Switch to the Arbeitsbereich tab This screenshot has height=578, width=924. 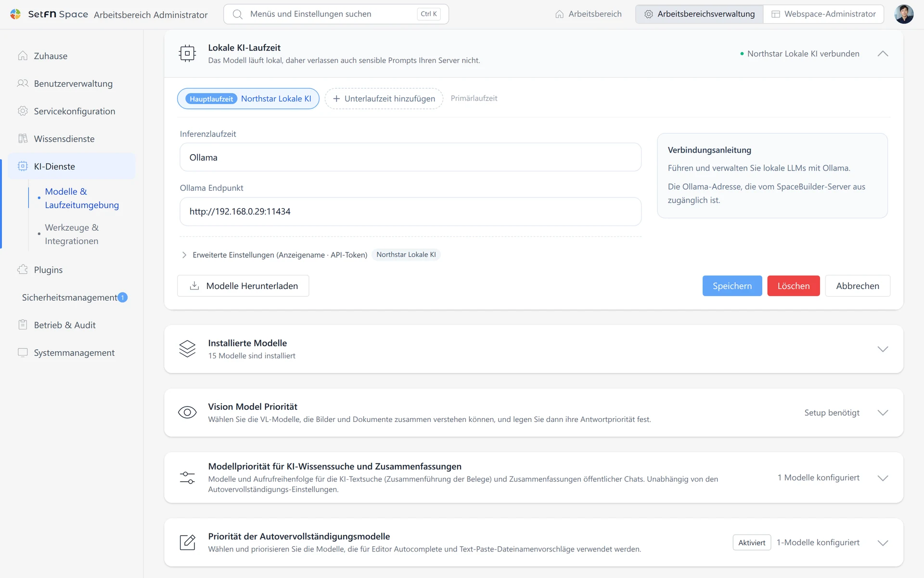point(588,14)
